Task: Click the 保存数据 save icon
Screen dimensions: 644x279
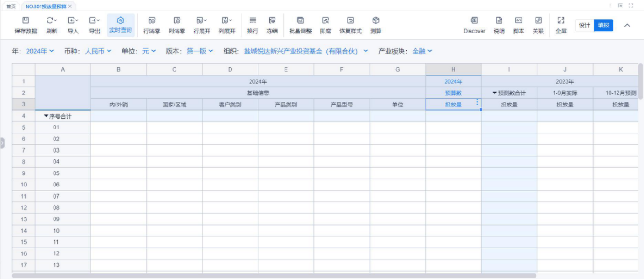Action: (x=26, y=20)
